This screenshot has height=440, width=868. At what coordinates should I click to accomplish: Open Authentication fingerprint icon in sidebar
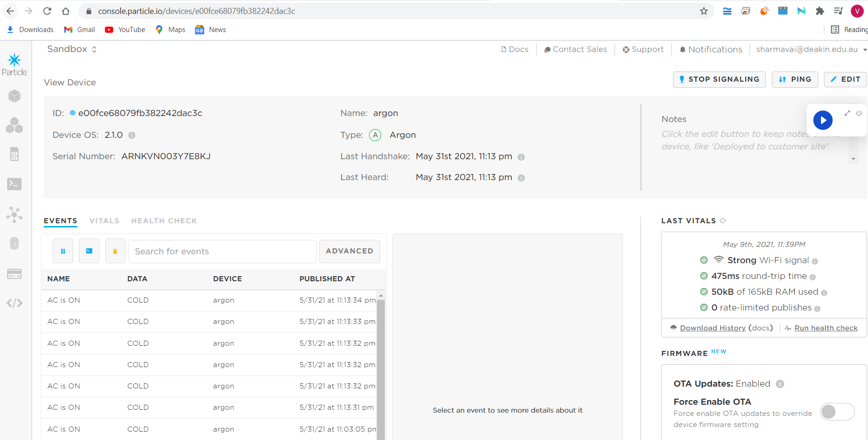tap(14, 244)
